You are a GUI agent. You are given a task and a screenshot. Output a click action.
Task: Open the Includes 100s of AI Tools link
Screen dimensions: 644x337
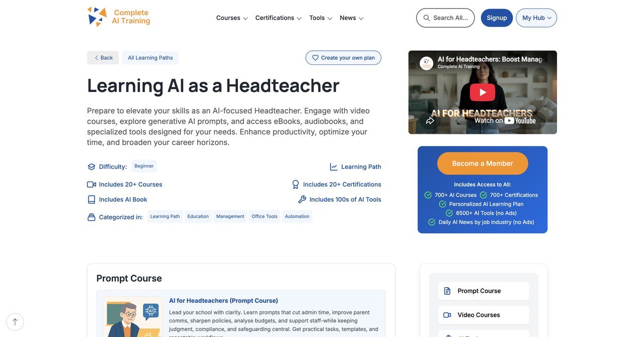[x=345, y=200]
